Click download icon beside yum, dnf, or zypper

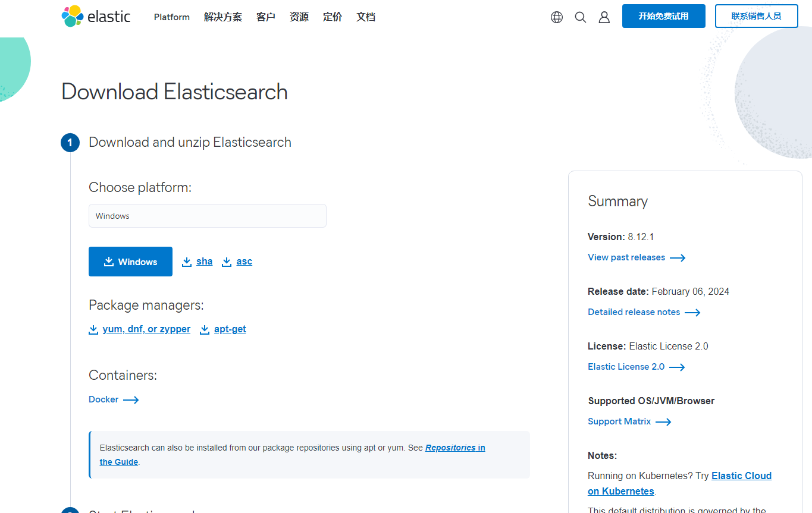(93, 330)
